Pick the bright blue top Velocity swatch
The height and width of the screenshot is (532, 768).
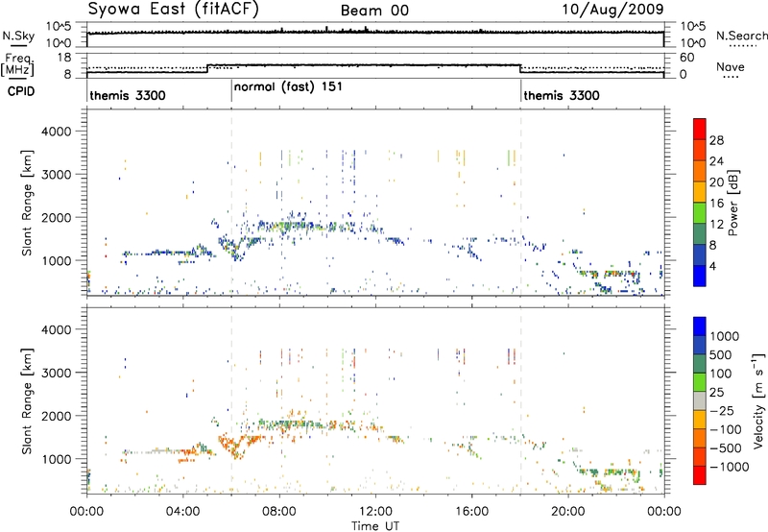coord(700,326)
